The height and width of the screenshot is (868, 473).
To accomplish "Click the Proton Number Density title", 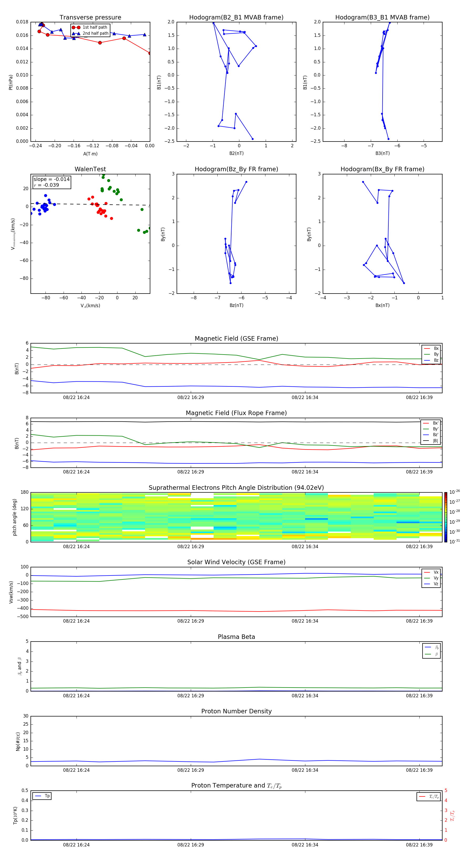I will [236, 711].
